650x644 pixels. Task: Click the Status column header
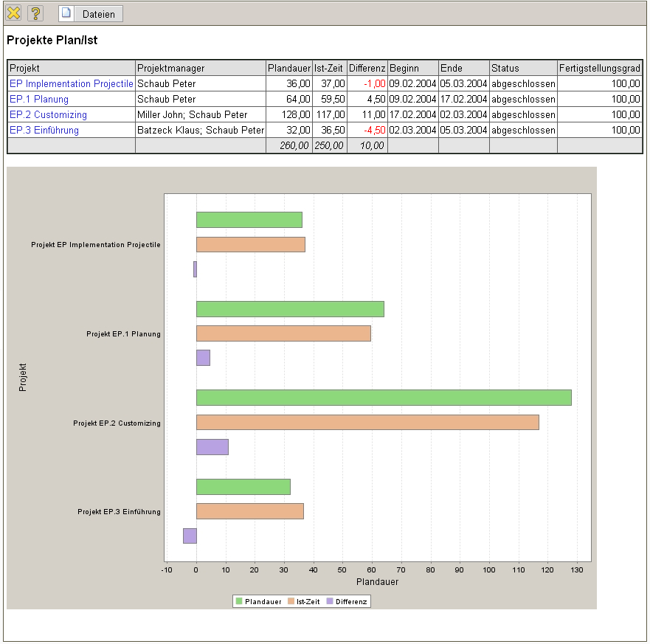[505, 69]
